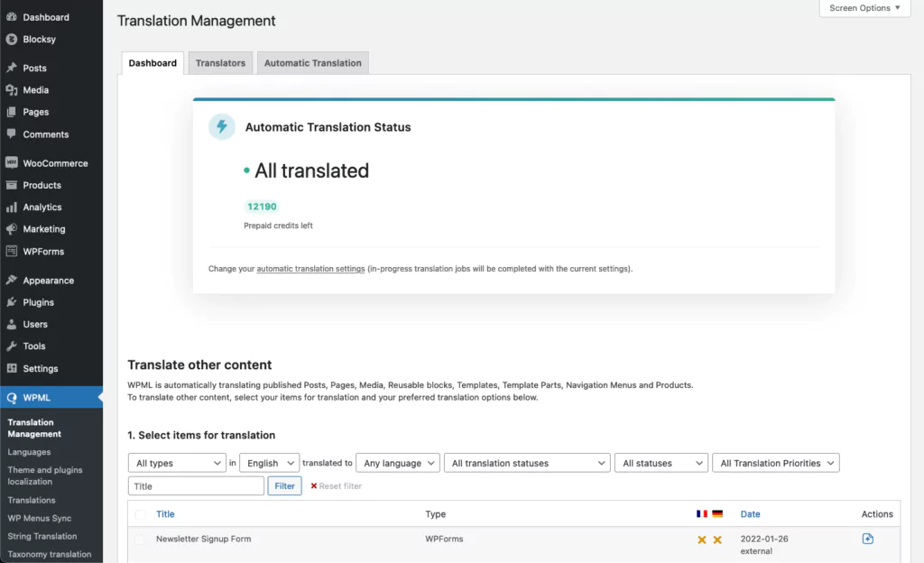Click French translation status of Newsletter Signup Form

[702, 540]
